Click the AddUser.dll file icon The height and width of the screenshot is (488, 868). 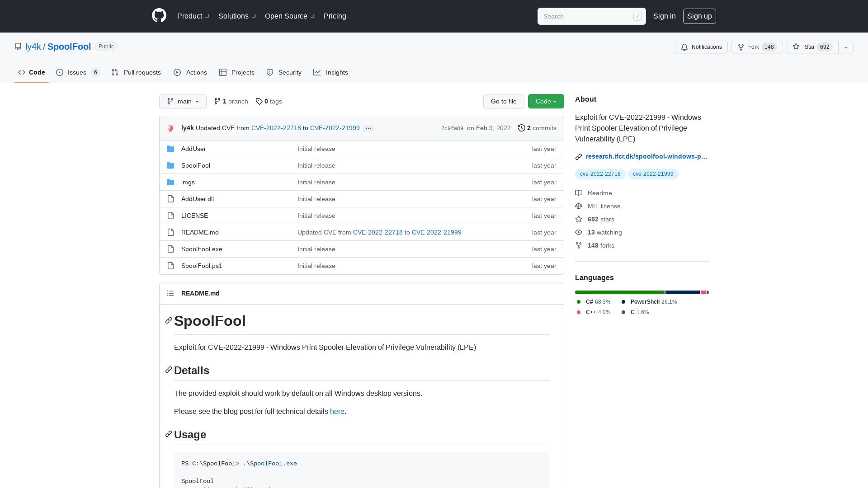(170, 199)
